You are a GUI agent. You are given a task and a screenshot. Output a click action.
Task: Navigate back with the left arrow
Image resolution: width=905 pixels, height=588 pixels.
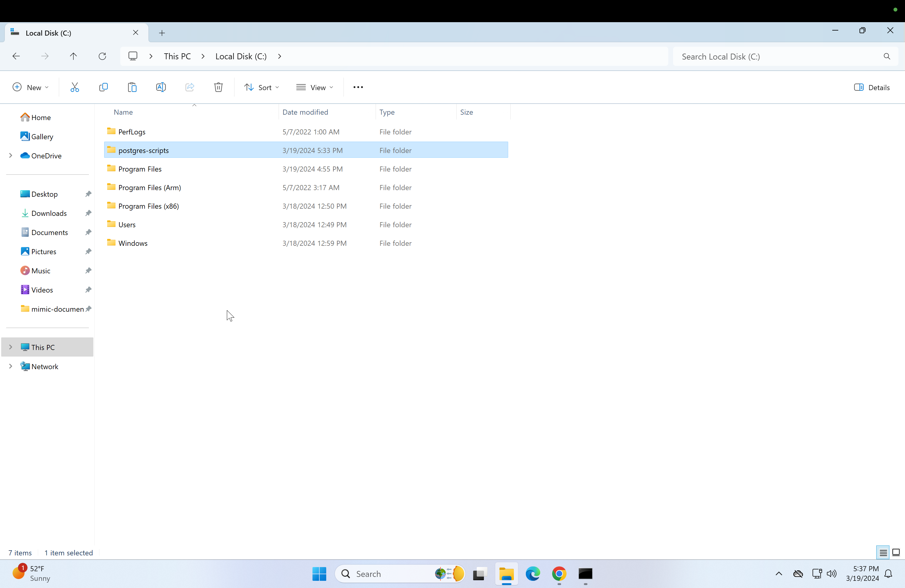coord(16,56)
